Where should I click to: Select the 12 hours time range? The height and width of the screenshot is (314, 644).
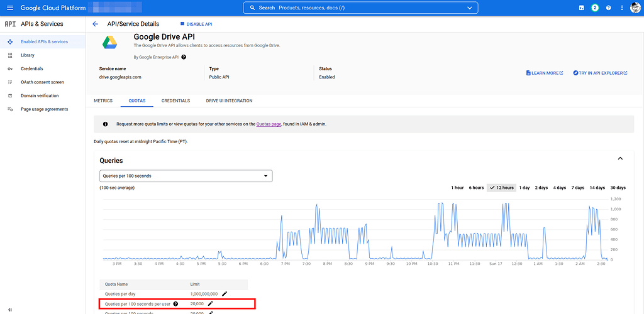pos(501,188)
